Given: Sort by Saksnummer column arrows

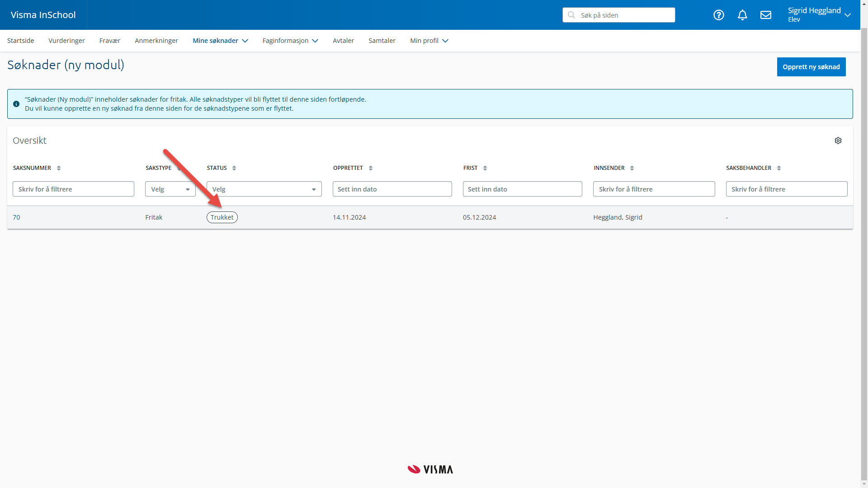Looking at the screenshot, I should (59, 168).
